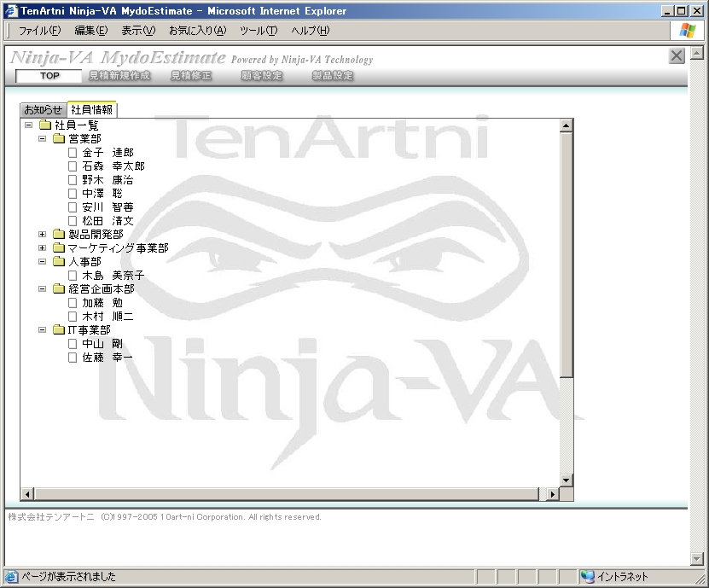Image resolution: width=709 pixels, height=588 pixels.
Task: Open the ヘルプ(H) menu
Action: point(311,31)
